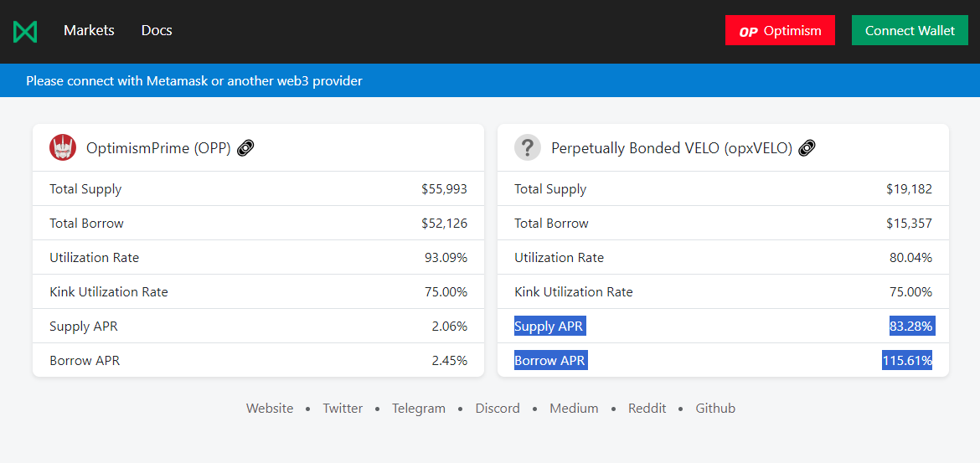Open the Reddit footer link
Image resolution: width=980 pixels, height=463 pixels.
(x=647, y=409)
